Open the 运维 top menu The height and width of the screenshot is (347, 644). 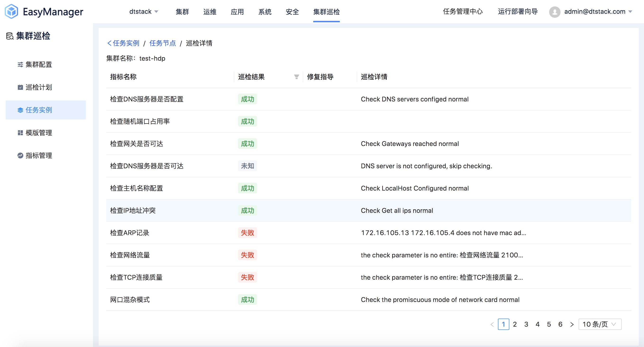(x=210, y=12)
